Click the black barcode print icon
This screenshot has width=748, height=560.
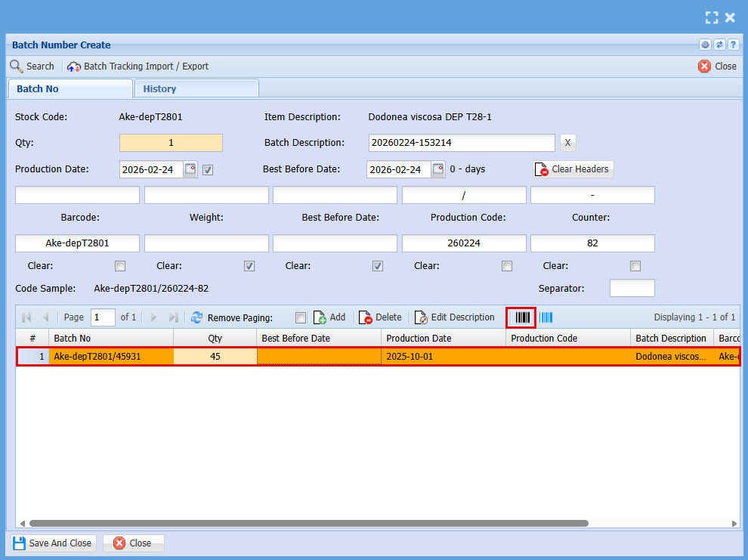point(521,317)
